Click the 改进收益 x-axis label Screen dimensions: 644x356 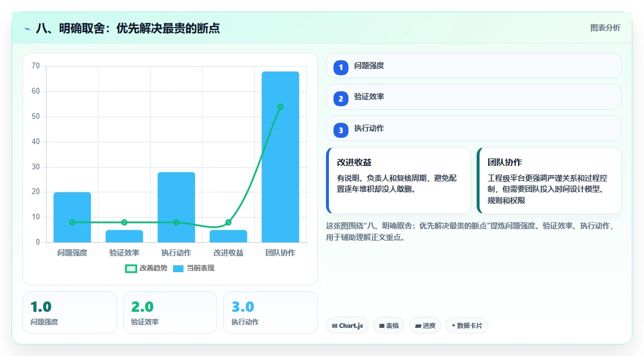[x=228, y=253]
